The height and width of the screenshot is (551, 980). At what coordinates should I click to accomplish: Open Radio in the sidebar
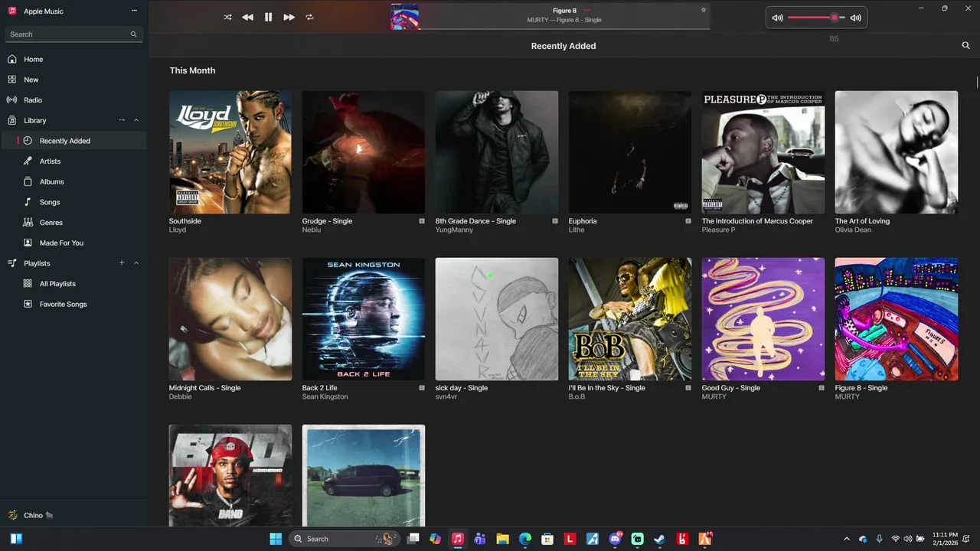73,100
